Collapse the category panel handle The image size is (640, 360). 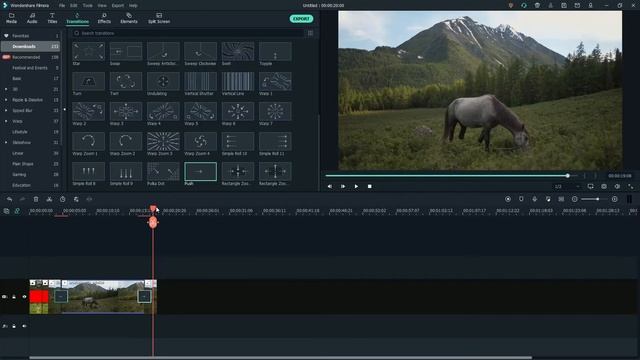[x=64, y=109]
